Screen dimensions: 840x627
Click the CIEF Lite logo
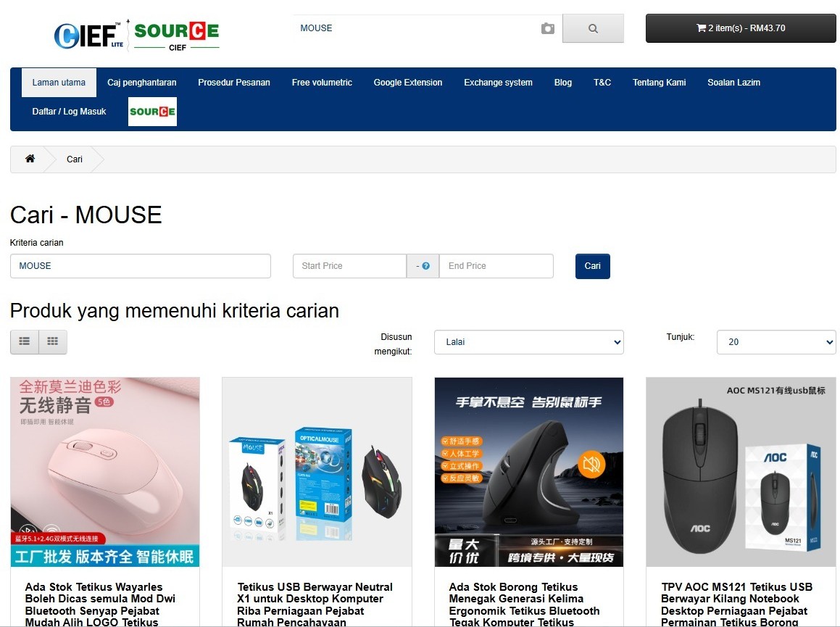(x=89, y=36)
